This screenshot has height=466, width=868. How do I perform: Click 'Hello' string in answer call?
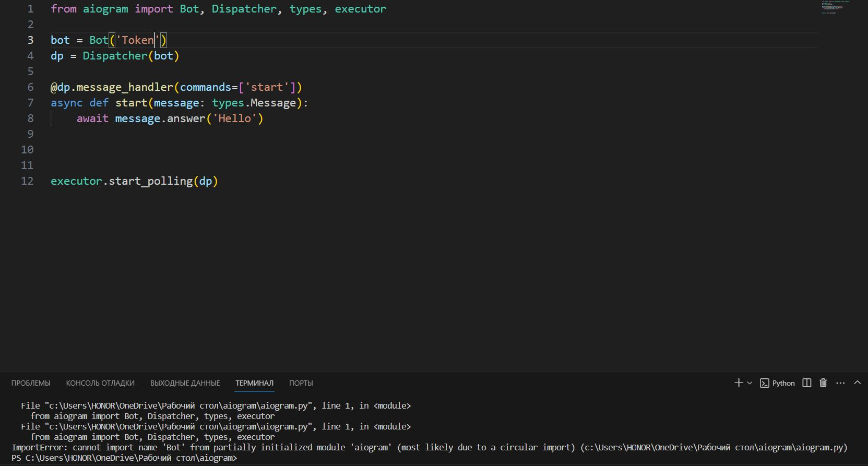click(234, 118)
